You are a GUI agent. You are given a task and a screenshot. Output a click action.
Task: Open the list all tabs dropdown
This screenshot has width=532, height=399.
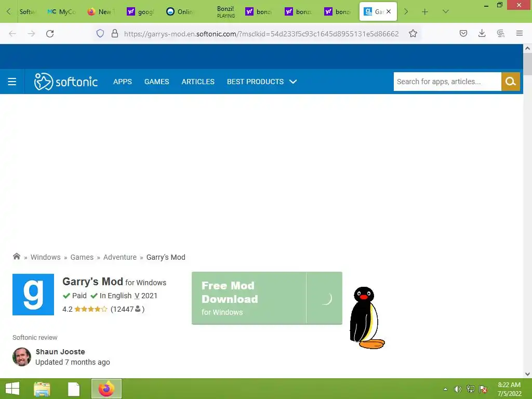coord(445,11)
